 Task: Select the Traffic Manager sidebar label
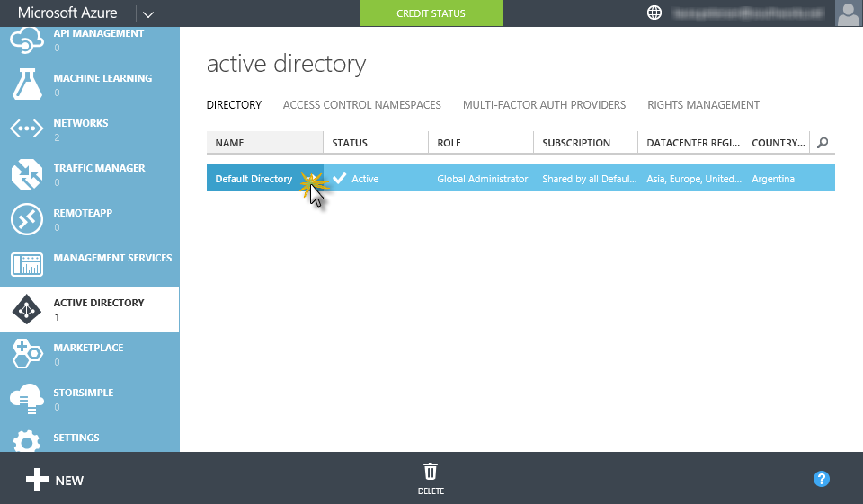pyautogui.click(x=100, y=168)
